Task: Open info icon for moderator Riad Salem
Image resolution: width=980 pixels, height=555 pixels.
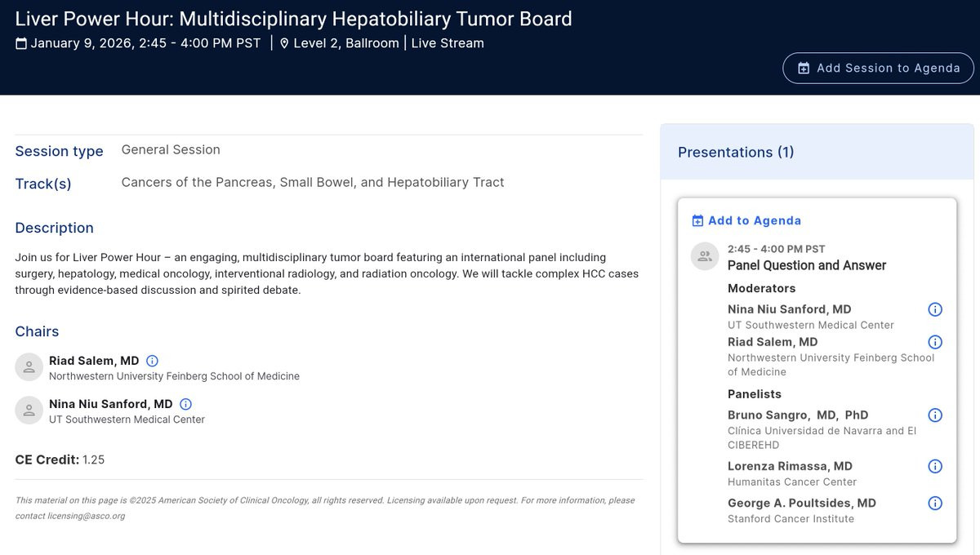Action: 935,342
